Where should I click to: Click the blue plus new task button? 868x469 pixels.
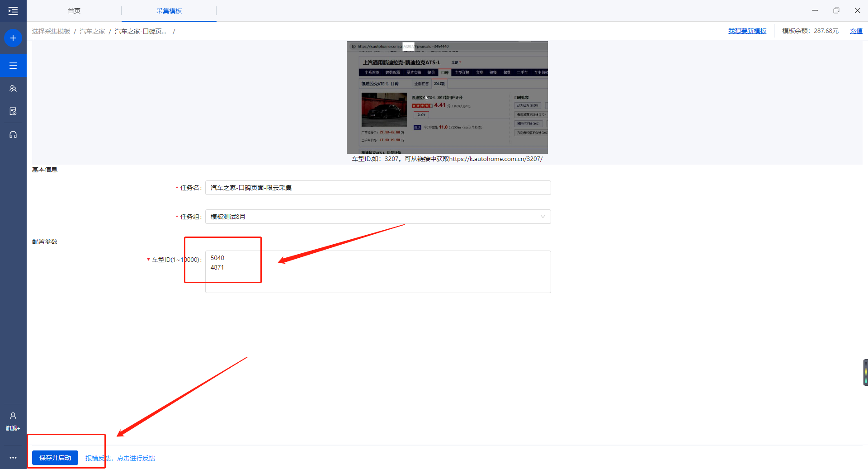[x=13, y=38]
